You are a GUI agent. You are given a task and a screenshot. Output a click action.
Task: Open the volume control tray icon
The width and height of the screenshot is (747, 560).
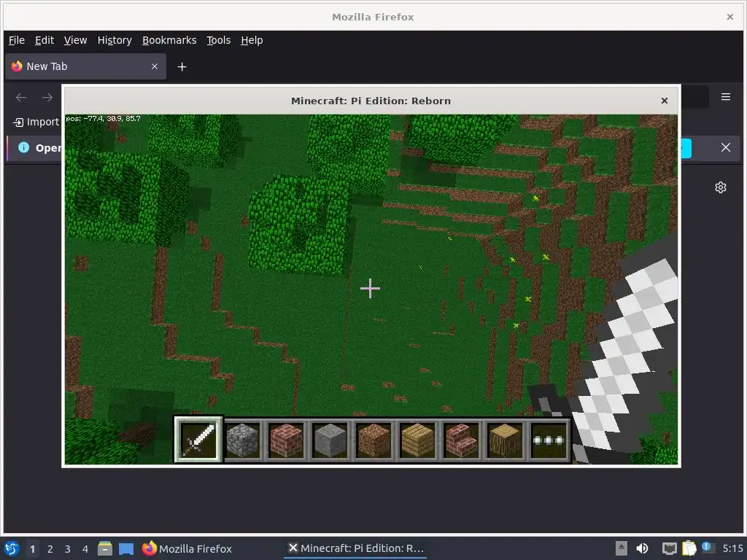coord(642,548)
